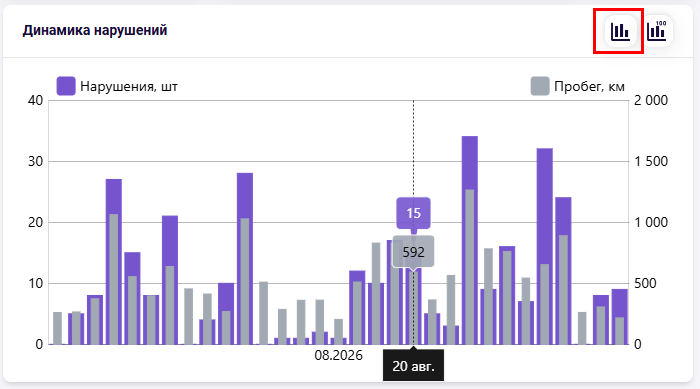Image resolution: width=700 pixels, height=389 pixels.
Task: Select the purple bar reaching 32
Action: point(545,246)
